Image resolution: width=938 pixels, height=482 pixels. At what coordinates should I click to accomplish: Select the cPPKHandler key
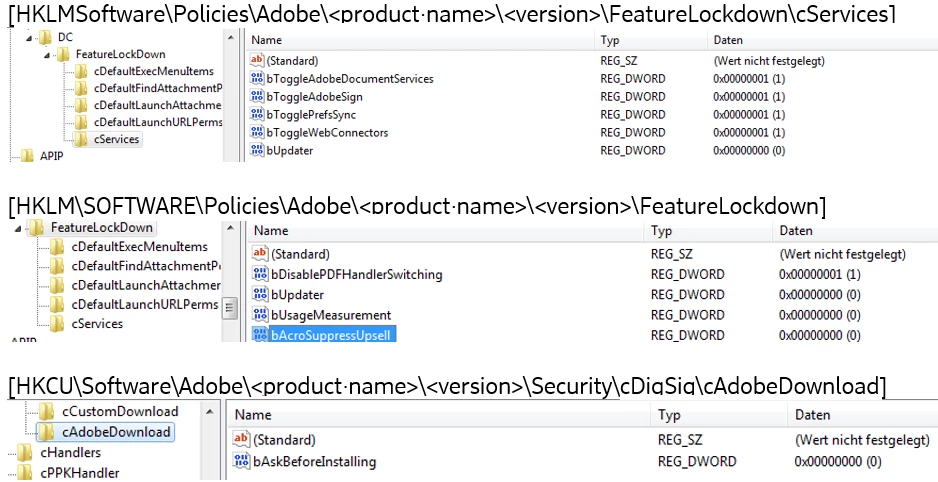[x=80, y=472]
